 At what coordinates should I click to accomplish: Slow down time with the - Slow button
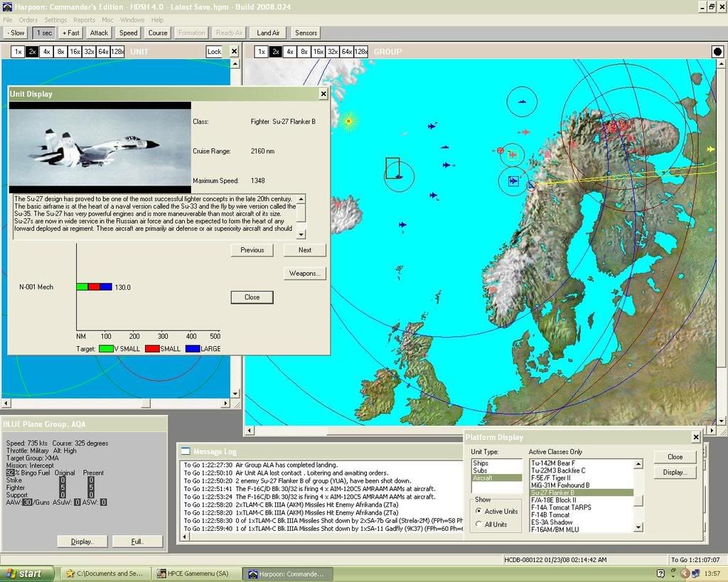(16, 33)
